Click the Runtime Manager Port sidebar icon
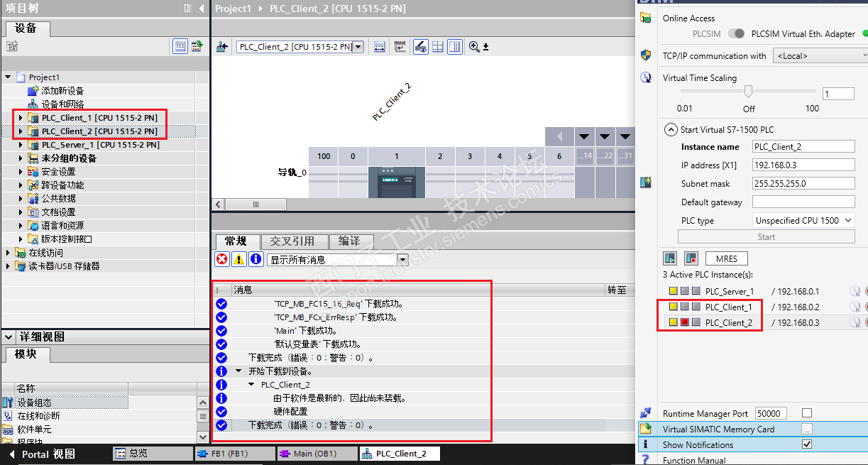Screen dimensions: 868x465 click(x=646, y=413)
